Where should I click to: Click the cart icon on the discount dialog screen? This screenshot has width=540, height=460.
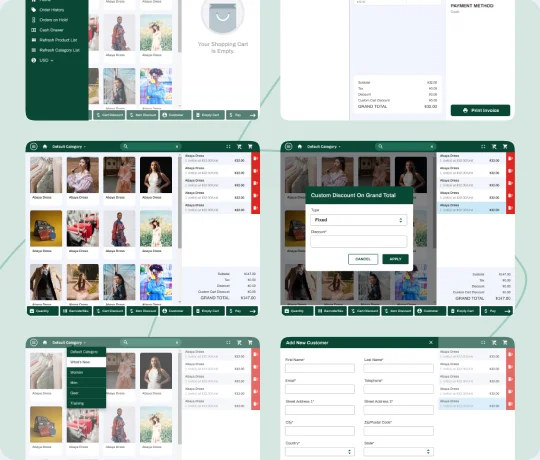click(x=505, y=147)
